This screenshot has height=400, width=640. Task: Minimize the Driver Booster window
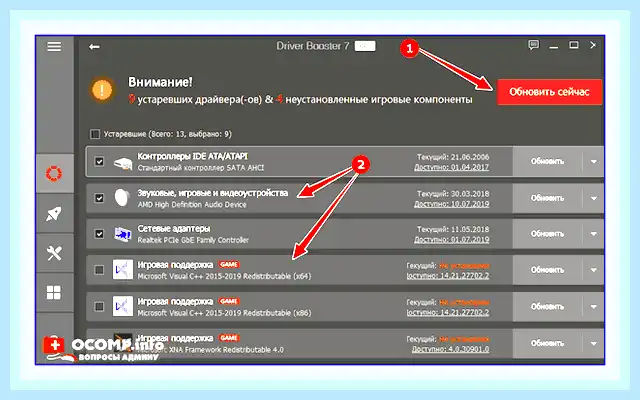553,46
